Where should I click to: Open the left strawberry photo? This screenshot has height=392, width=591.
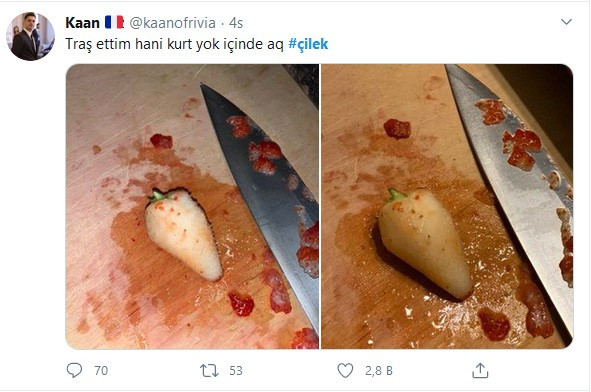click(192, 206)
